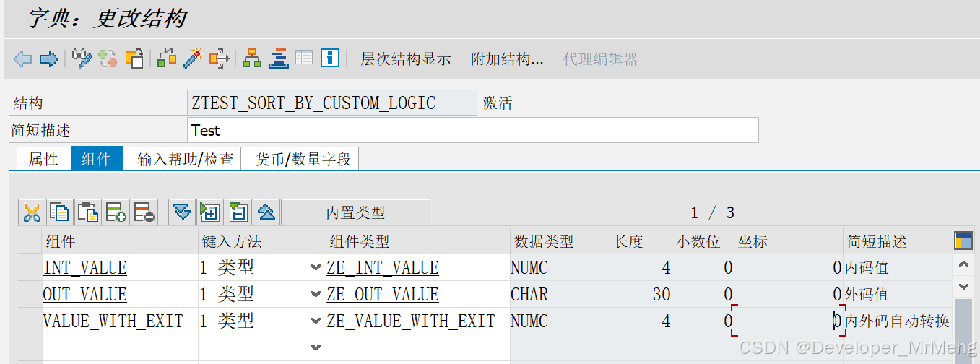The image size is (980, 364).
Task: Click the 简短描述 column header
Action: click(x=898, y=241)
